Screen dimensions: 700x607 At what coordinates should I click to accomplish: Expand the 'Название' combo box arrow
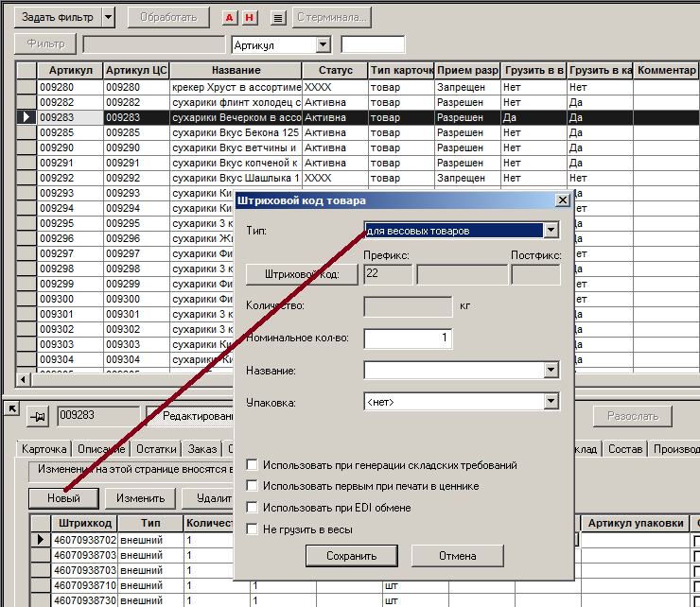[x=551, y=370]
